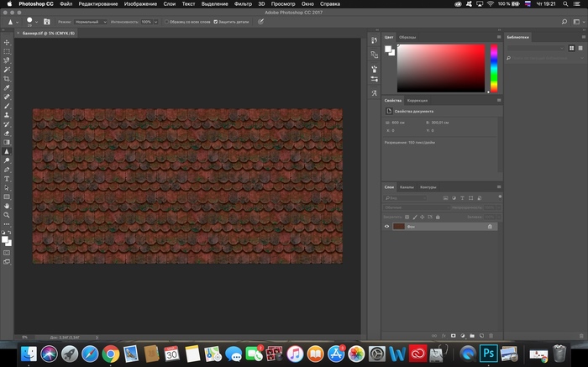This screenshot has height=367, width=588.
Task: Enable 'Образец со всех слоев' checkbox
Action: [166, 21]
